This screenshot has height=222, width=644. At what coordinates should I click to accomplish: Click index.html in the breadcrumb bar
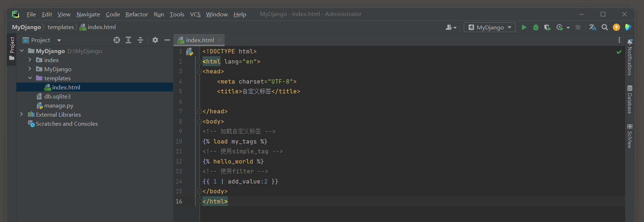(98, 27)
